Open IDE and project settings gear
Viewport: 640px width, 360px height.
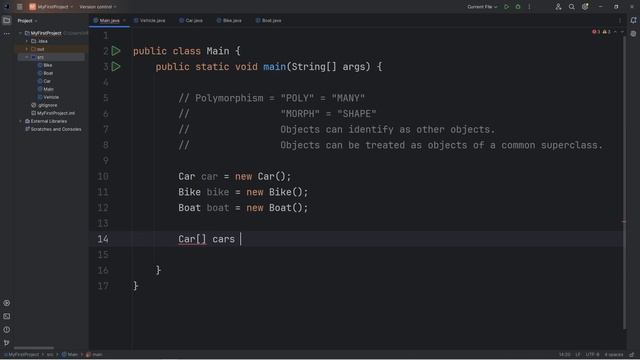tap(585, 7)
